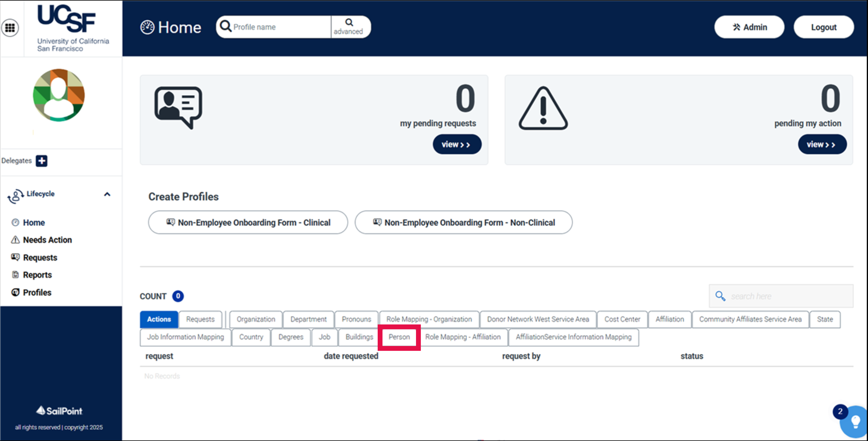Open Non-Employee Onboarding Form - Clinical
The image size is (868, 441).
[248, 222]
